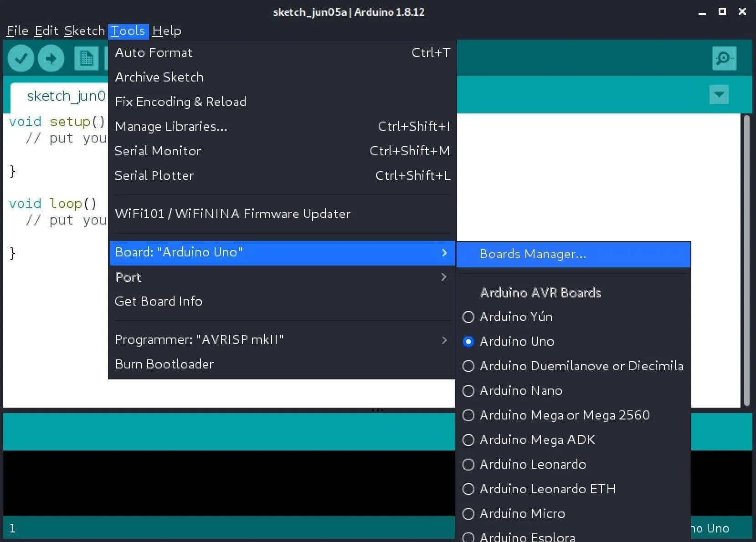Launch Serial Plotter

click(x=283, y=176)
